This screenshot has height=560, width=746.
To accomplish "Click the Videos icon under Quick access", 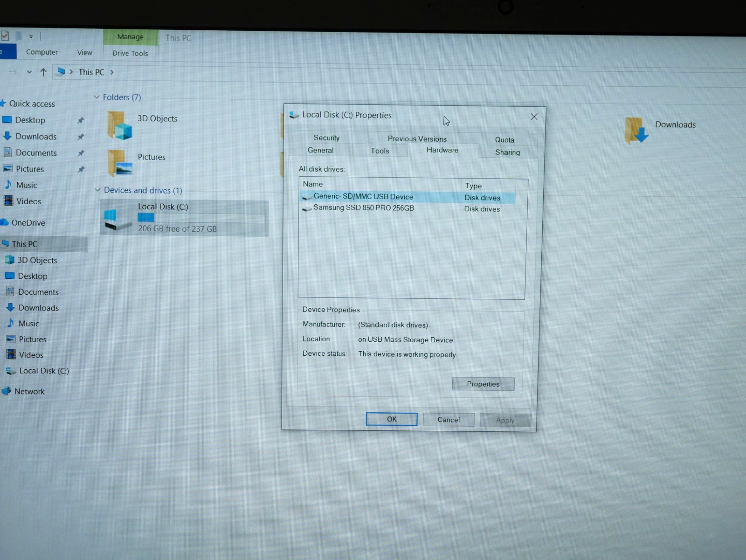I will tap(8, 201).
